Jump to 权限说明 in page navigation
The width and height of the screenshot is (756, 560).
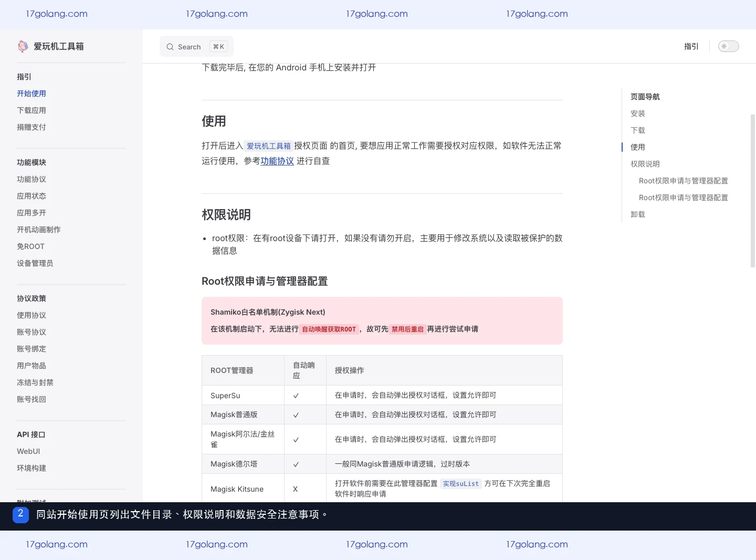click(x=645, y=164)
